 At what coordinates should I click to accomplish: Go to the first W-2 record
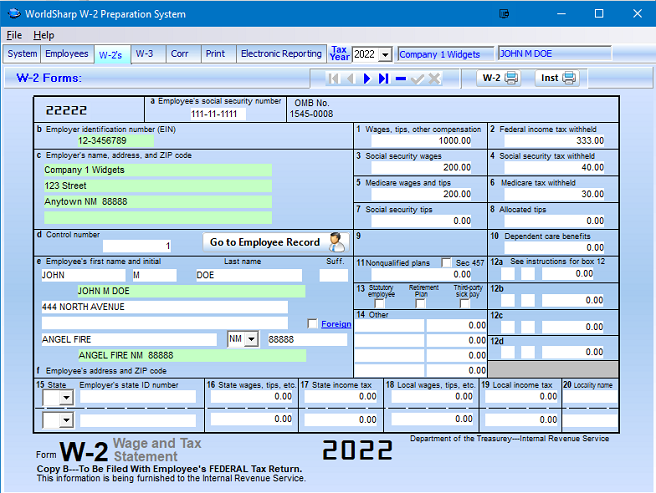point(333,78)
